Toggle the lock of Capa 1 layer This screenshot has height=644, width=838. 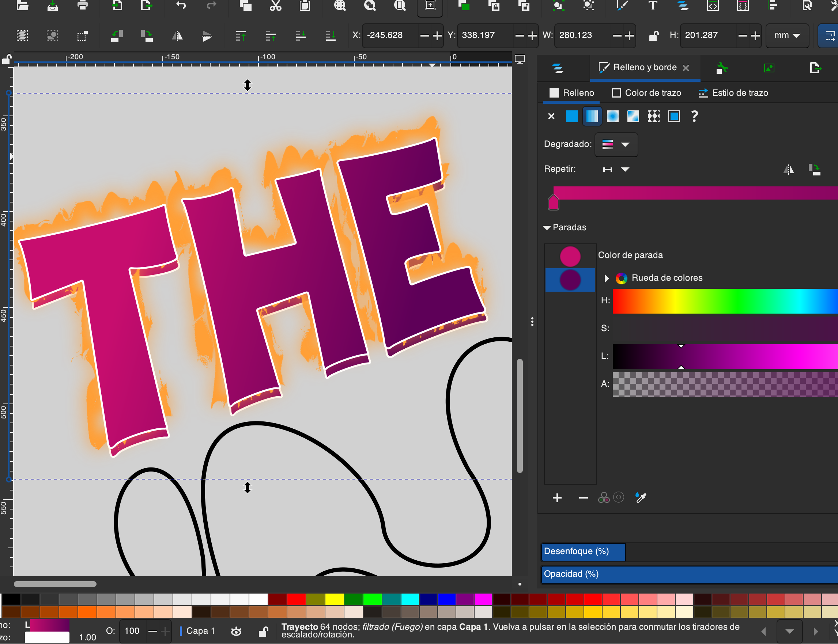pyautogui.click(x=263, y=631)
